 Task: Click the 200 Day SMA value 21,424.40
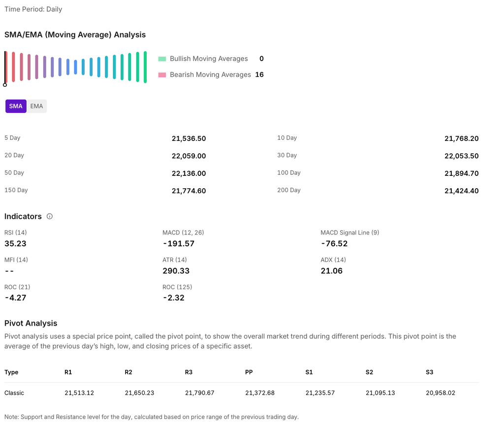(461, 191)
